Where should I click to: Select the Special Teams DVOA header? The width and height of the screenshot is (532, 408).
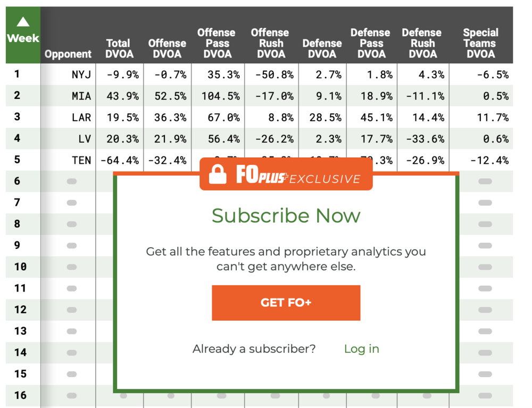pyautogui.click(x=480, y=43)
